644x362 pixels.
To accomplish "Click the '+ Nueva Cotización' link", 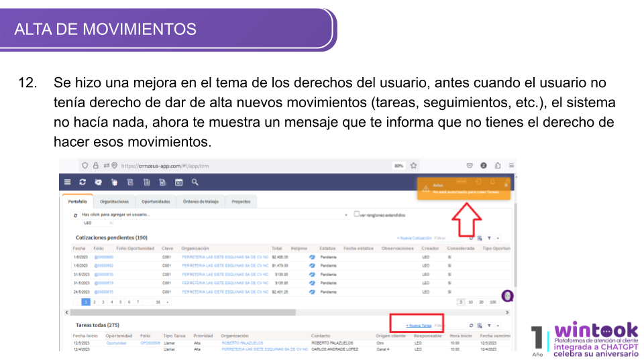I will pos(415,238).
